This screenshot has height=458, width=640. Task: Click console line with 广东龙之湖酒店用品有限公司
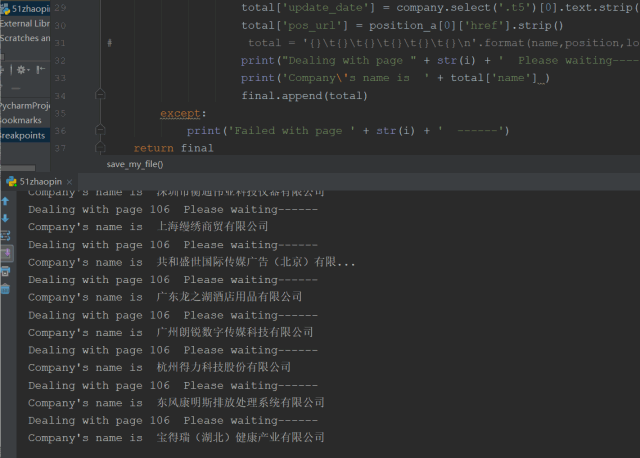[165, 297]
